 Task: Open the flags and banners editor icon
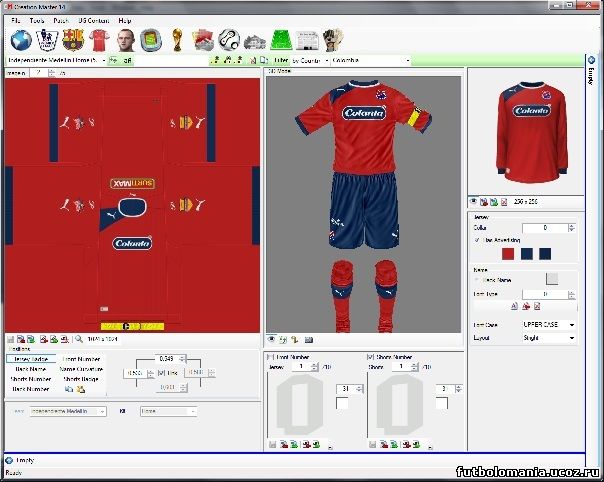point(203,40)
